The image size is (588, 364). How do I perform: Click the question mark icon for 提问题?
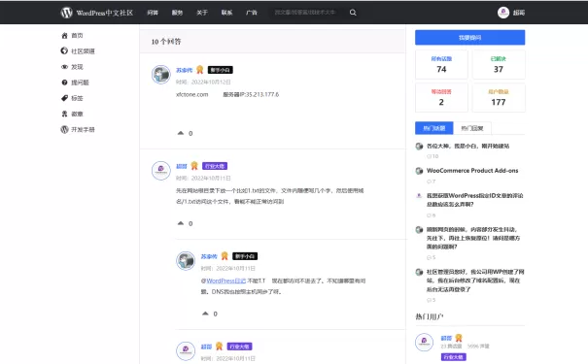[x=64, y=83]
